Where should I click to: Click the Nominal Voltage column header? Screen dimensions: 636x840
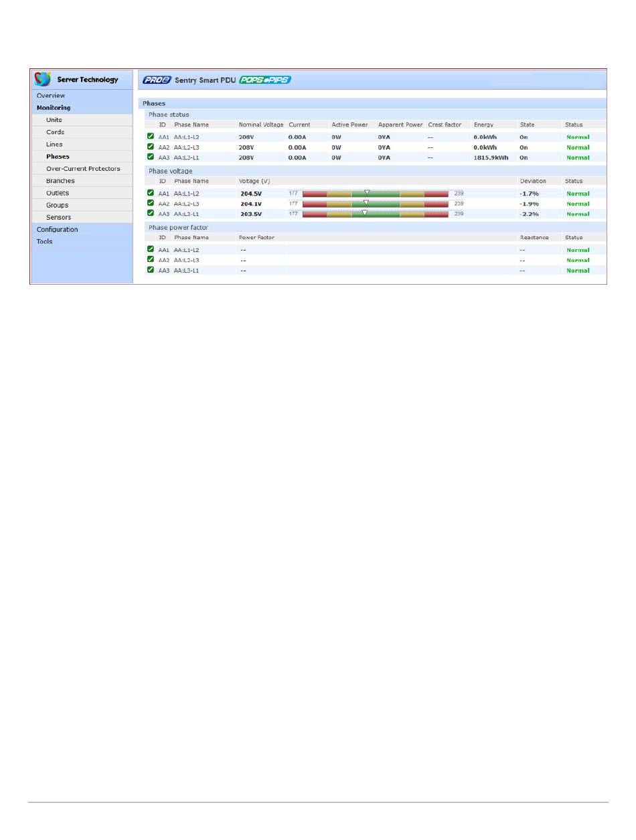261,125
